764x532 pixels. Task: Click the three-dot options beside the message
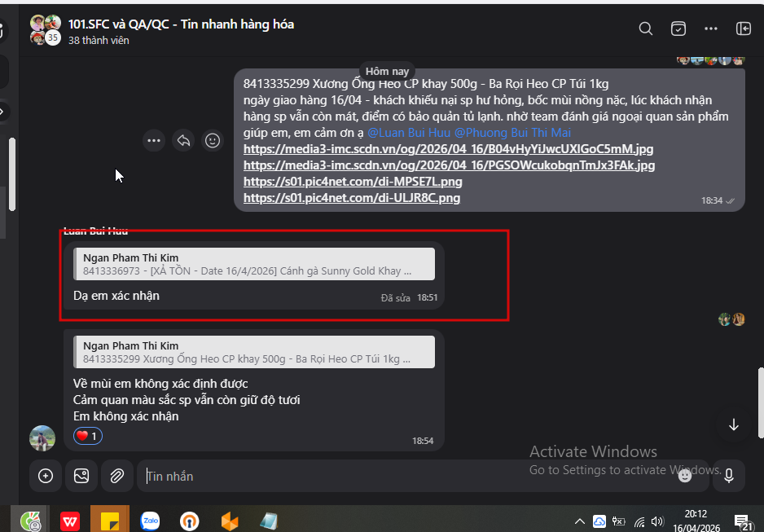[154, 141]
